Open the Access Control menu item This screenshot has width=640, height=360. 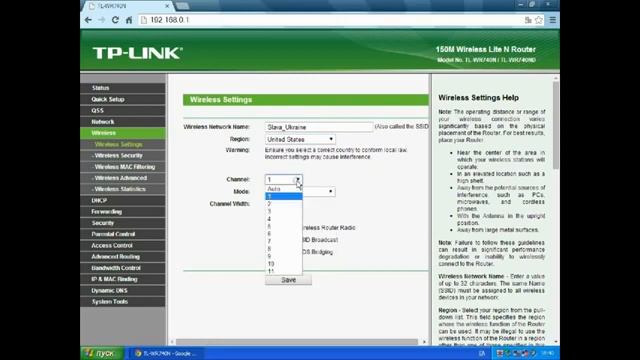[x=123, y=245]
